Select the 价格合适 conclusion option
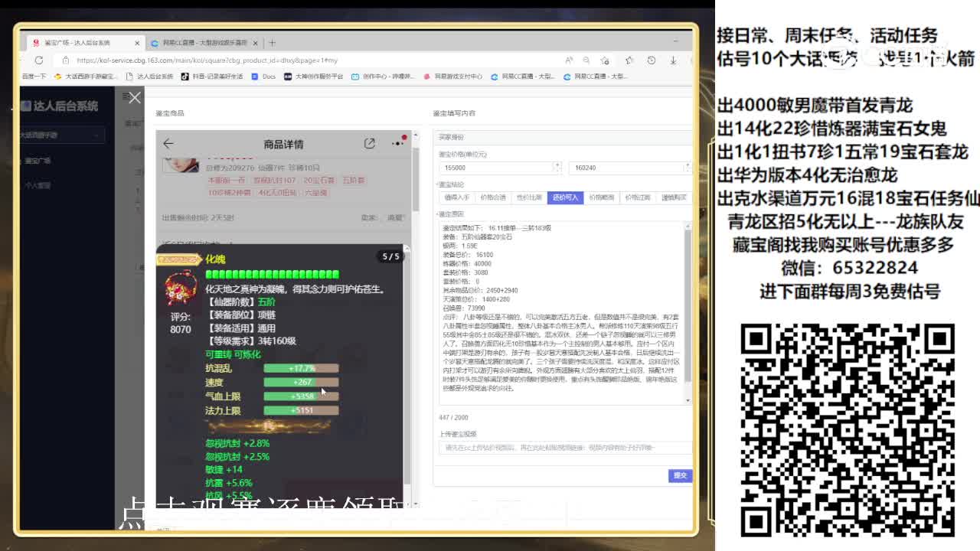Image resolution: width=980 pixels, height=551 pixels. [492, 197]
